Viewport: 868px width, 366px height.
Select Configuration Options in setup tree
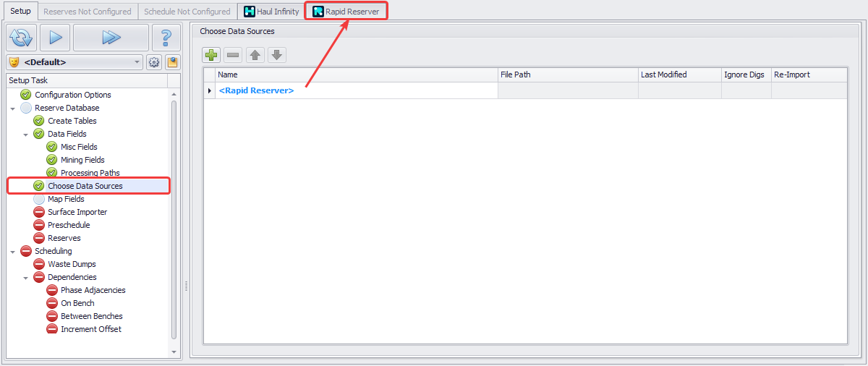[x=72, y=95]
